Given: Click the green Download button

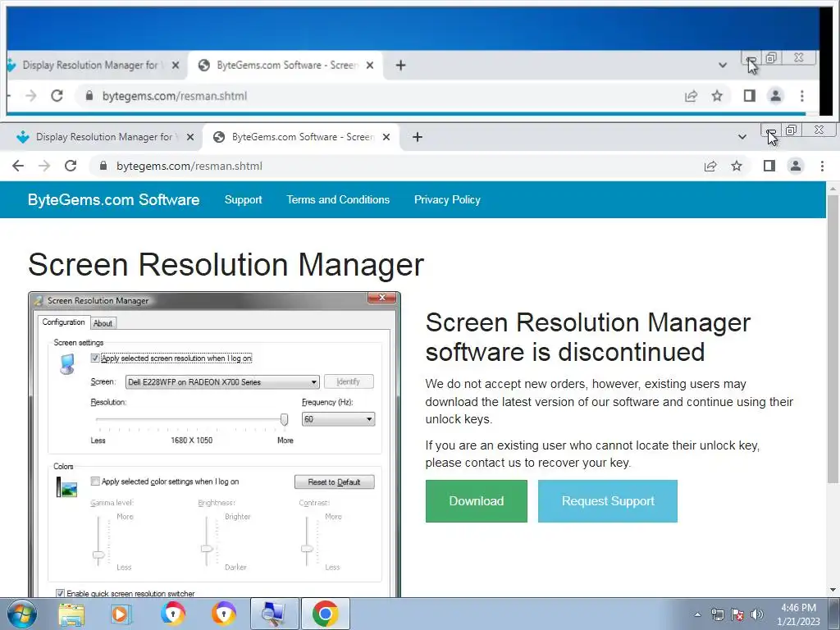Looking at the screenshot, I should [477, 501].
